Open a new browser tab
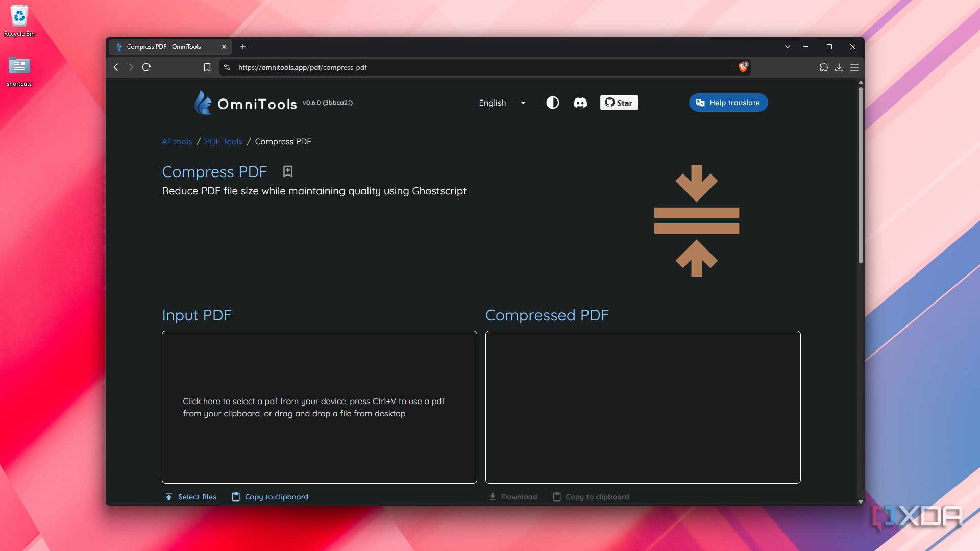This screenshot has width=980, height=551. (243, 47)
